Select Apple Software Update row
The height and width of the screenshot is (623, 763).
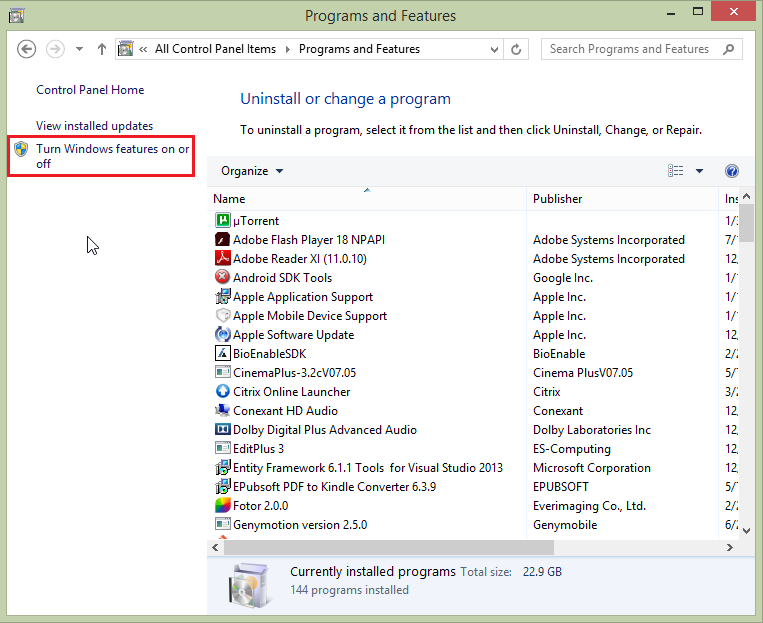[293, 334]
